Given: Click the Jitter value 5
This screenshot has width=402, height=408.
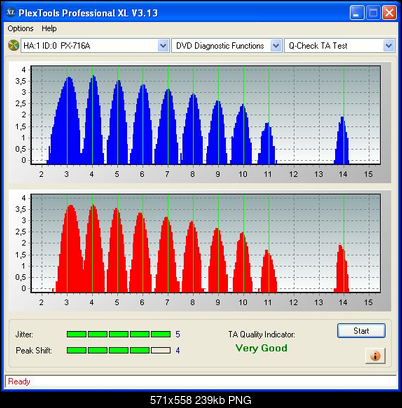Looking at the screenshot, I should pyautogui.click(x=178, y=334).
